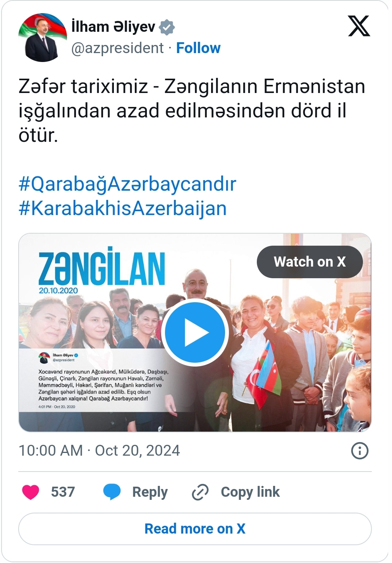Play the Zəngilan video
Viewport: 392px width, 563px height.
[x=195, y=332]
